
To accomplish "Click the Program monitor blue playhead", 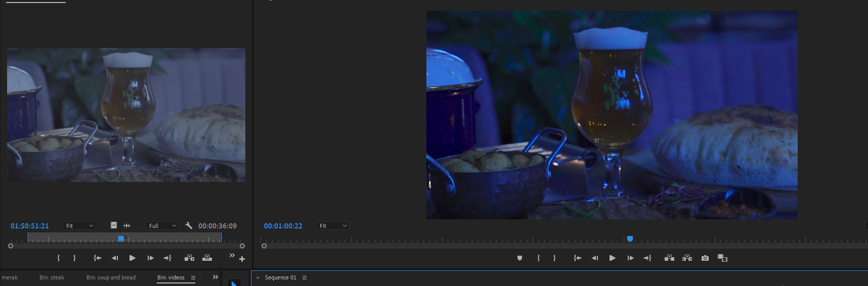I will pyautogui.click(x=630, y=239).
